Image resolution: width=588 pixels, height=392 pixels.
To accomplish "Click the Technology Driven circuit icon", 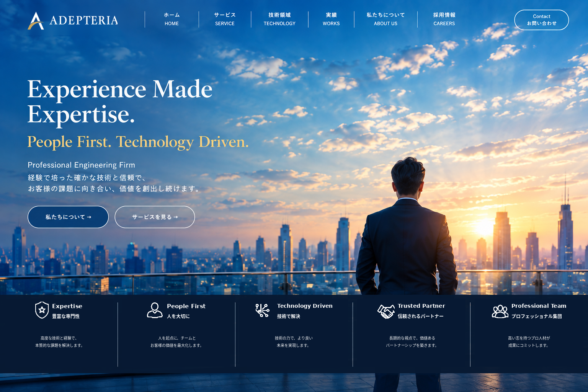I will click(263, 310).
